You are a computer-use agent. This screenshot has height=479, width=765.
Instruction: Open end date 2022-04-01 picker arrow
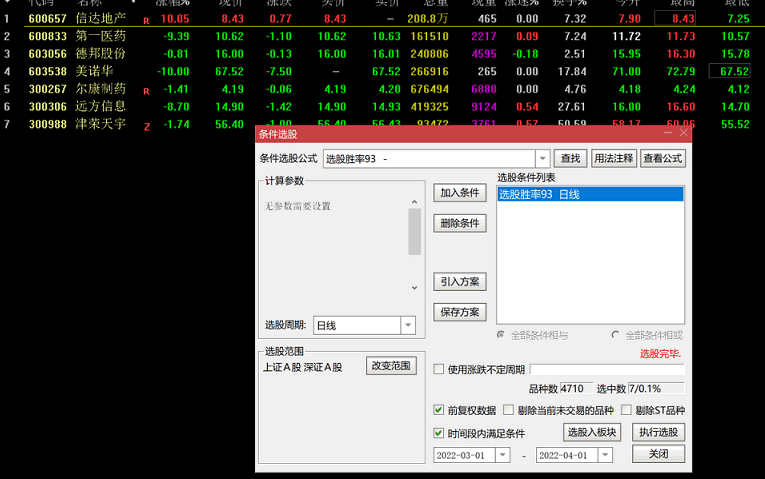click(x=605, y=455)
